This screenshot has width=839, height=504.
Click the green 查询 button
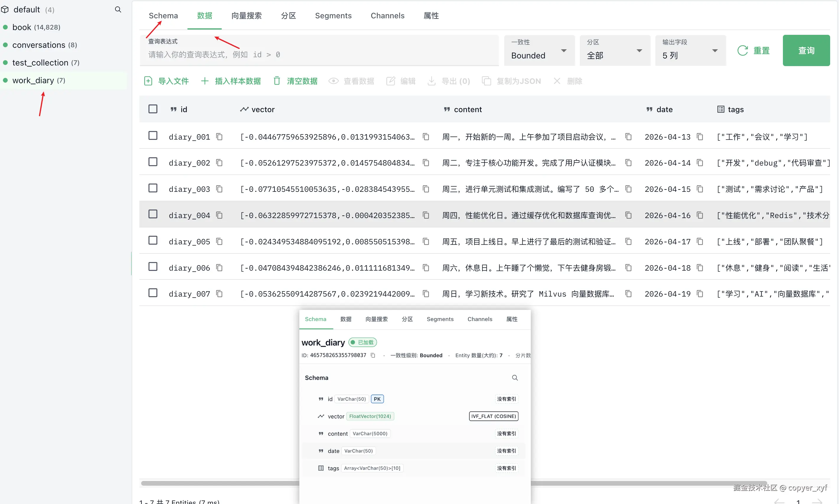(807, 50)
